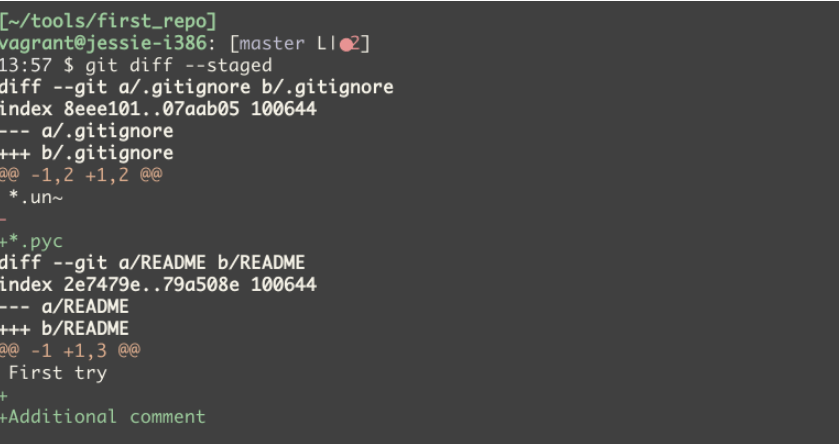Click the *.un~ context line
The width and height of the screenshot is (839, 444).
pos(36,197)
